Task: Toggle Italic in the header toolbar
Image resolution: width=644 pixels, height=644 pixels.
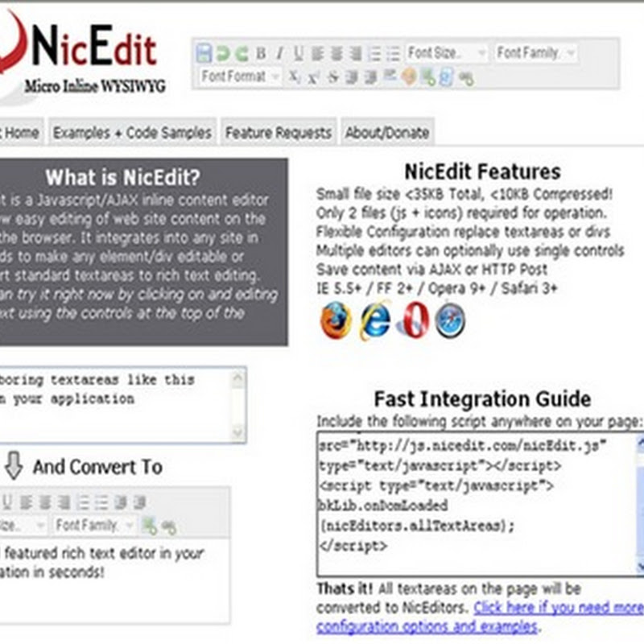Action: [279, 53]
